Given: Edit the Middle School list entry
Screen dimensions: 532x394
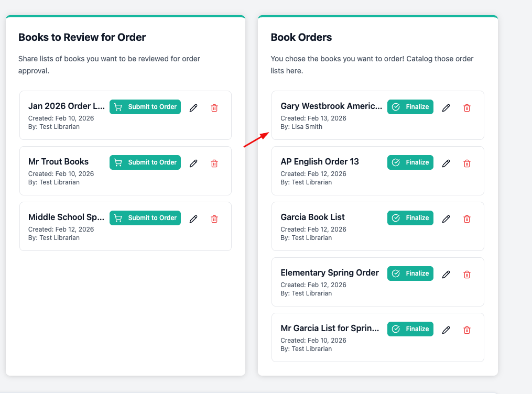Looking at the screenshot, I should (x=193, y=219).
